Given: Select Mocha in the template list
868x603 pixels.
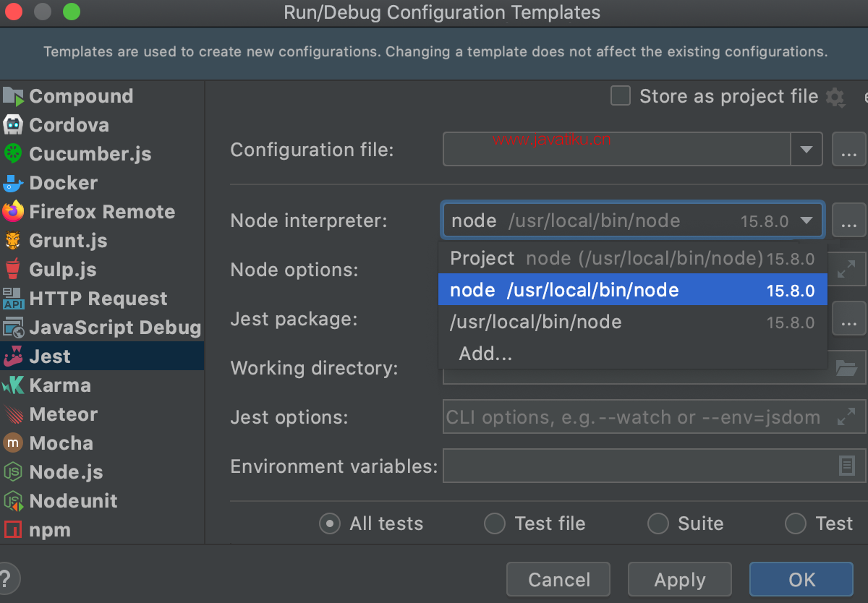Looking at the screenshot, I should pos(102,443).
